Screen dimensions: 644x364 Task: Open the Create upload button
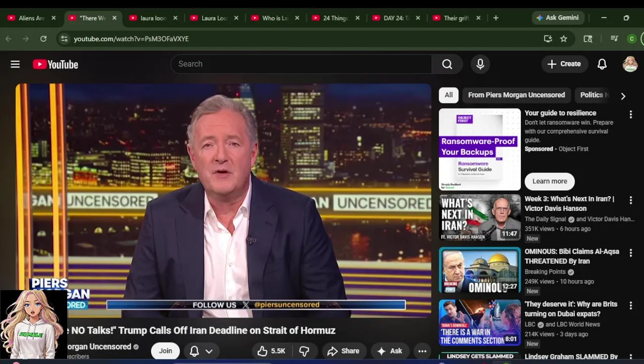click(564, 64)
